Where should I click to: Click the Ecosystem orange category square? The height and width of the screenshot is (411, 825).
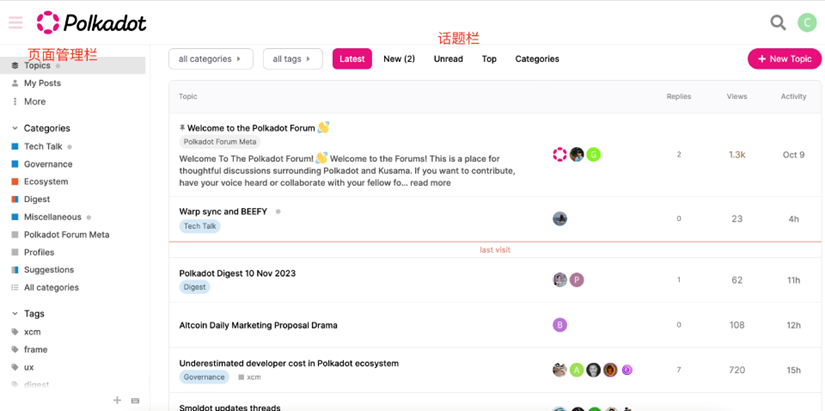[15, 182]
